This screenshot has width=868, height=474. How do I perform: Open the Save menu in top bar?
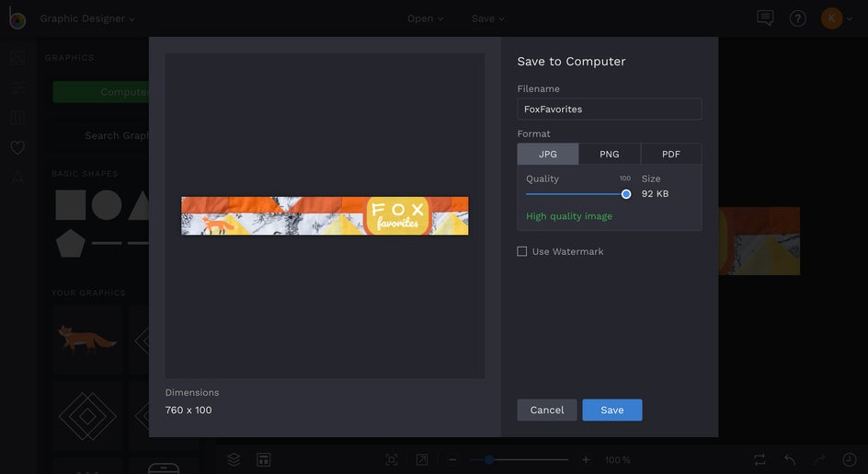click(x=487, y=18)
